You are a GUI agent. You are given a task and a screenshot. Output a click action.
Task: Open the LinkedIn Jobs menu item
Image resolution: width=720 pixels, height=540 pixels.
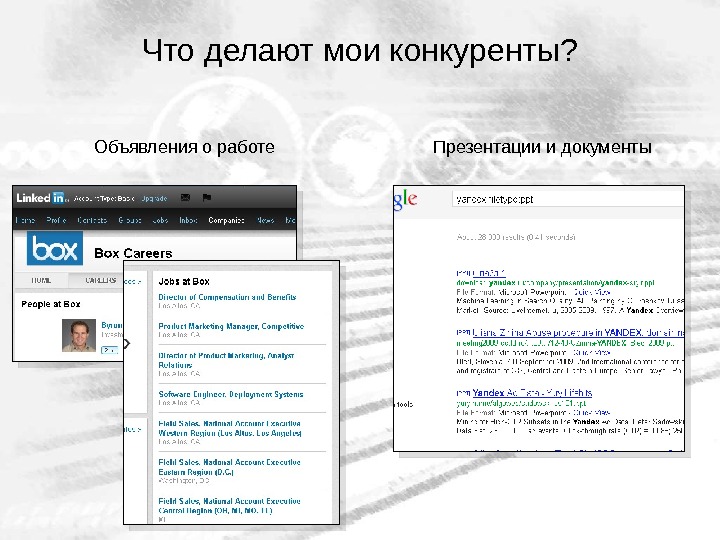pyautogui.click(x=160, y=220)
